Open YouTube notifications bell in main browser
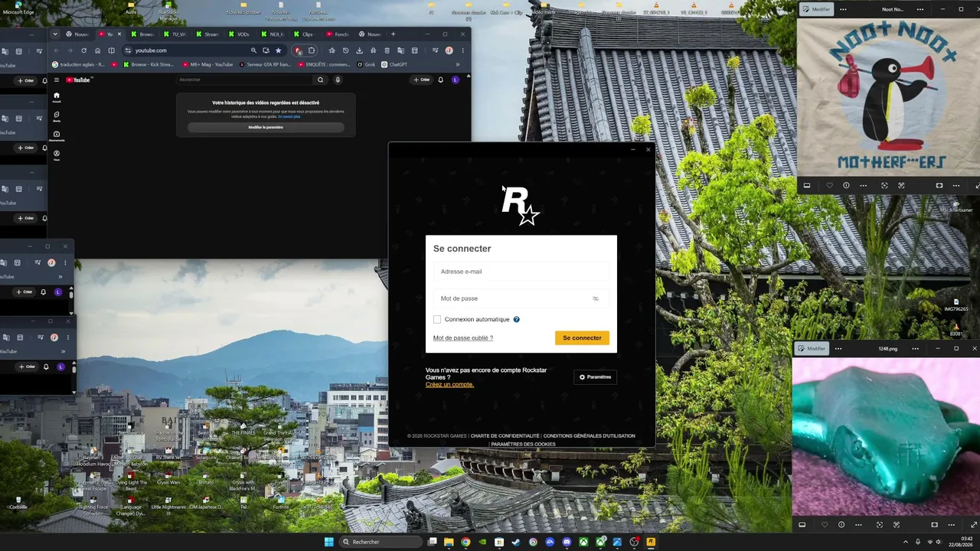Screen dimensions: 980x551 [441, 80]
